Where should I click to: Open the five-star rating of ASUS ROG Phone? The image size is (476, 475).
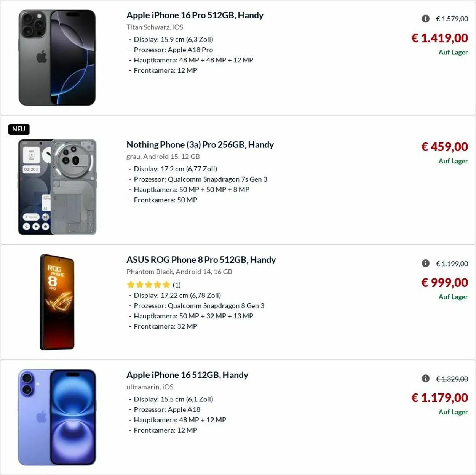149,285
